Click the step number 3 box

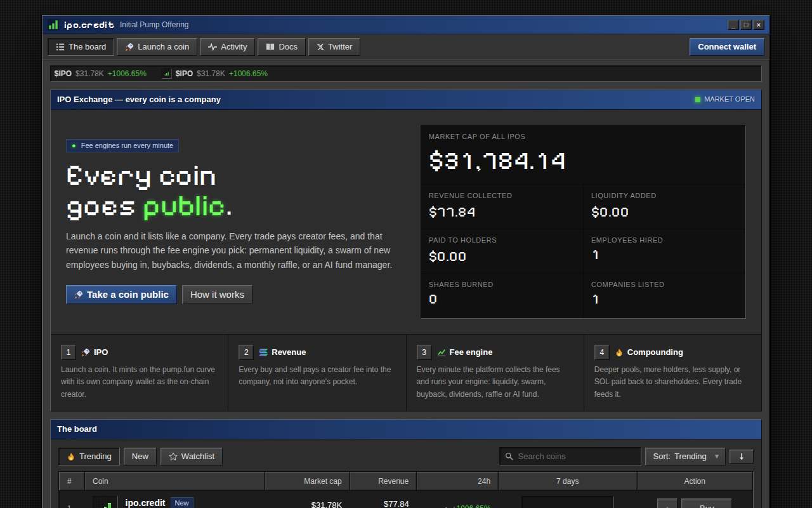[x=424, y=352]
